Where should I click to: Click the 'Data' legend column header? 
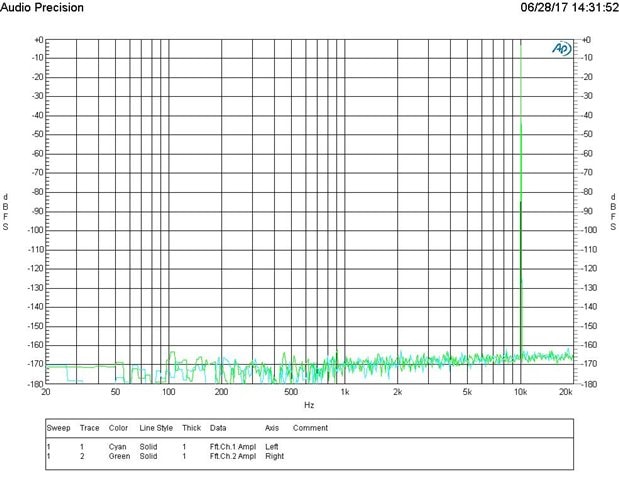[218, 428]
